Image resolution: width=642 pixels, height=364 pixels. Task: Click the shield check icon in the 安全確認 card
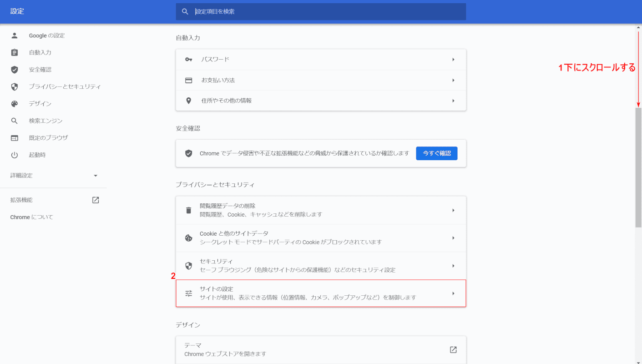pyautogui.click(x=189, y=153)
